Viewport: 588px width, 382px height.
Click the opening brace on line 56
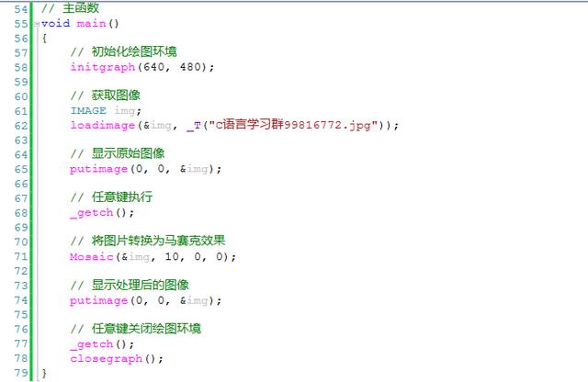pos(44,39)
